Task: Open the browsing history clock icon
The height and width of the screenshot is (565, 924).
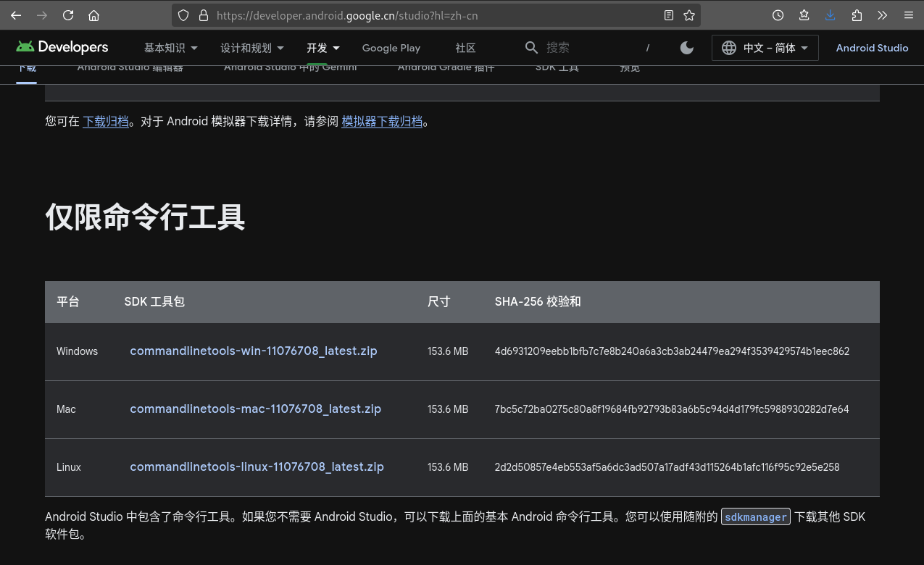Action: coord(778,15)
